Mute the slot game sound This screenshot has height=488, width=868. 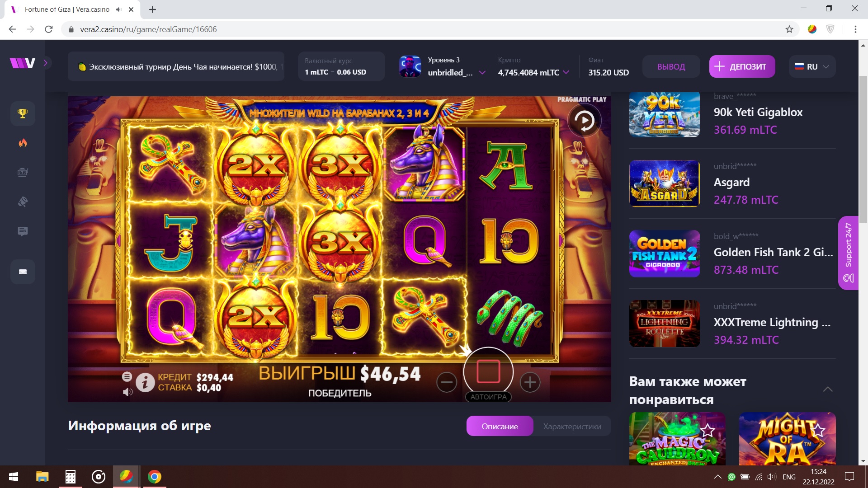(x=127, y=392)
